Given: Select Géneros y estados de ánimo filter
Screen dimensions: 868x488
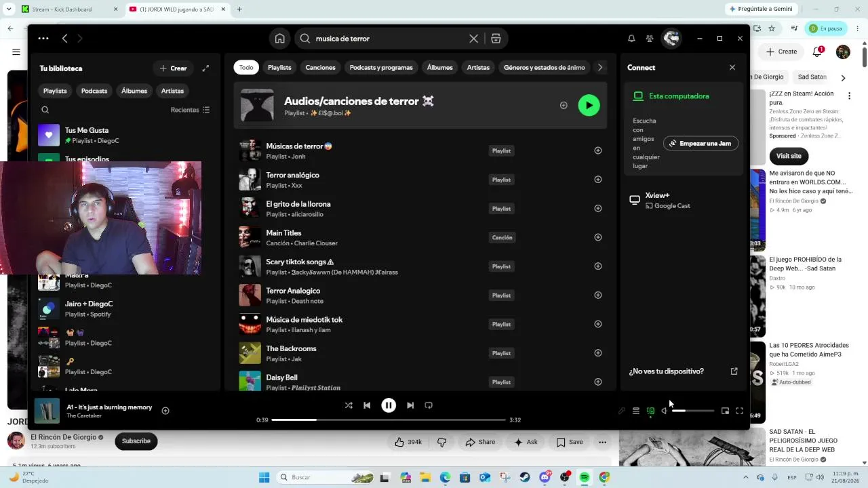Looking at the screenshot, I should (x=545, y=68).
